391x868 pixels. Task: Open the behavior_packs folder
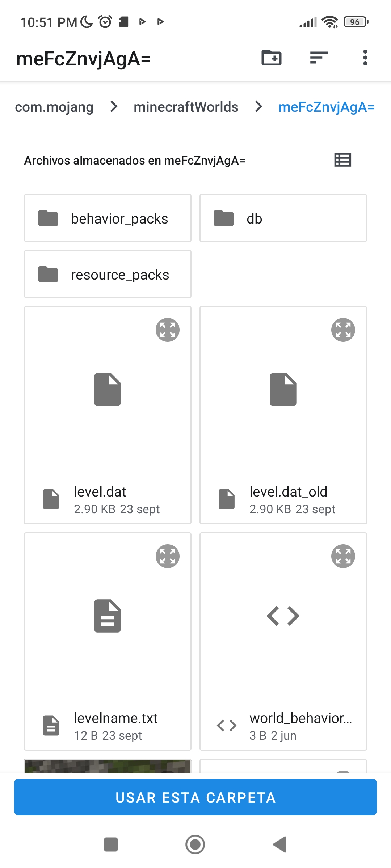[108, 218]
